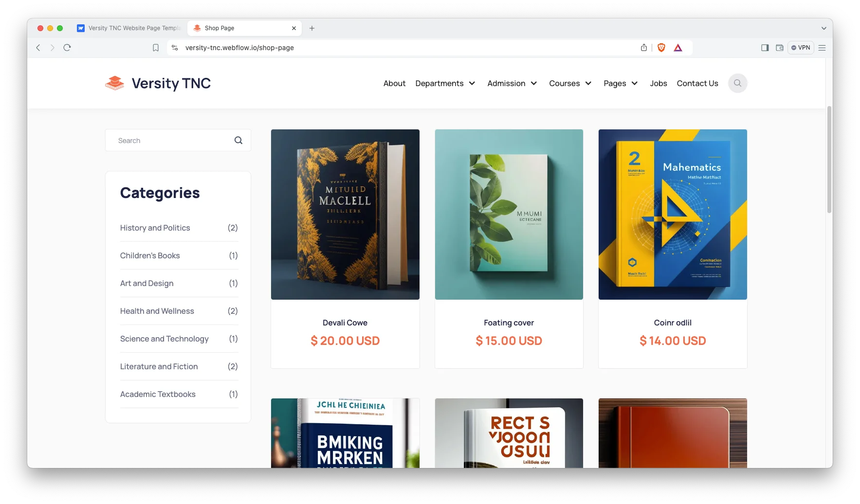Toggle the browser sidebar panel icon
The image size is (860, 504).
pyautogui.click(x=765, y=48)
